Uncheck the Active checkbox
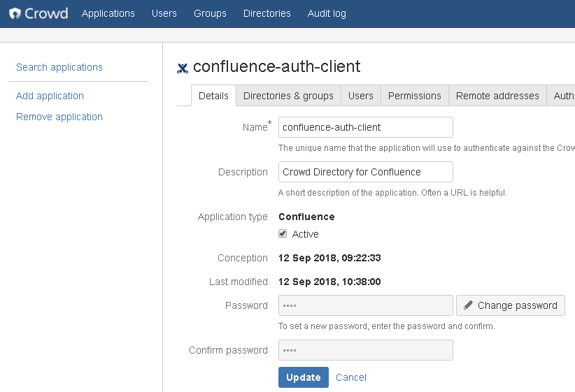 point(283,234)
